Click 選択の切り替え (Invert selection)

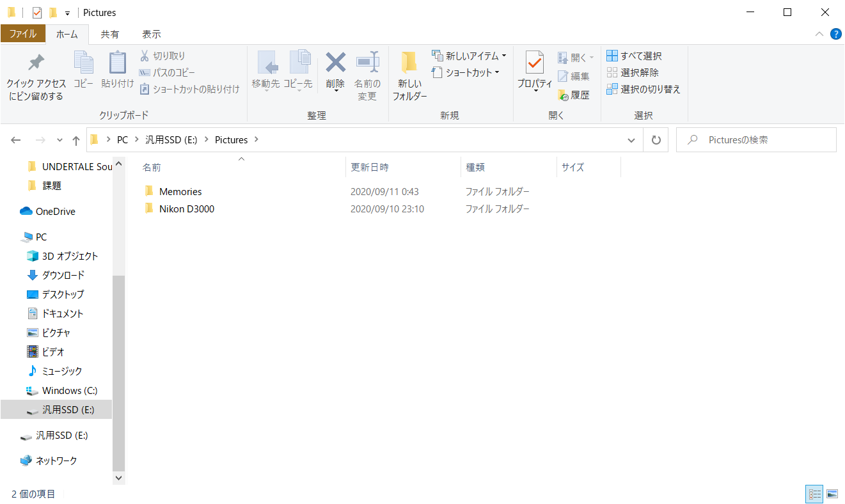[x=643, y=90]
